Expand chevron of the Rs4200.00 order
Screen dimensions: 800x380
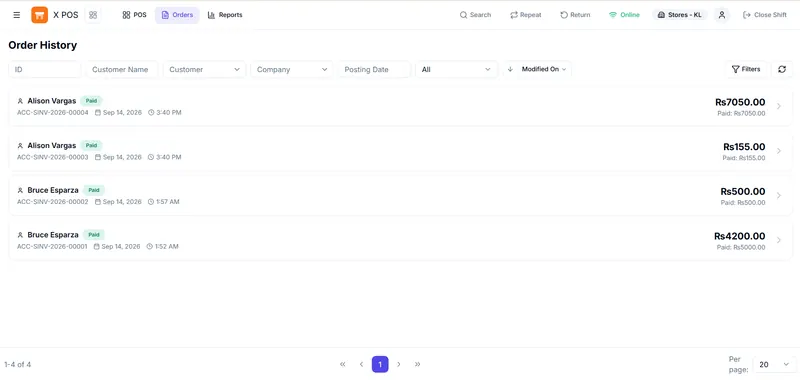tap(779, 240)
